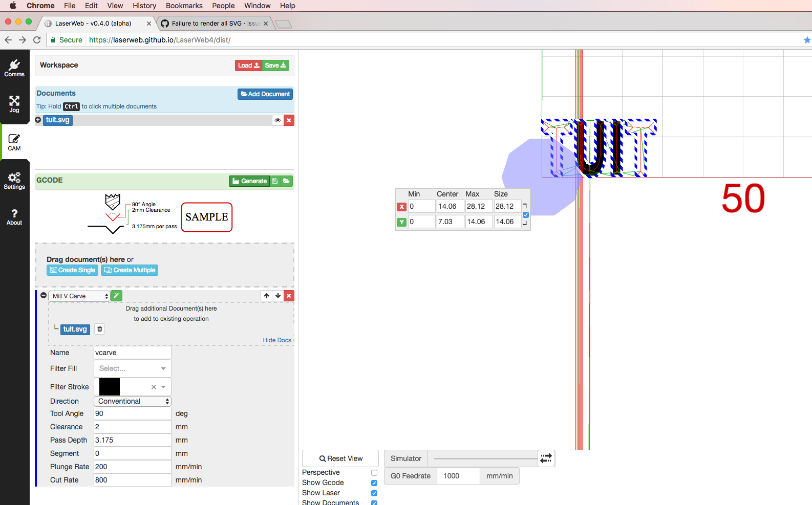Open the Mill V Carve operation dropdown
The width and height of the screenshot is (812, 505).
80,296
